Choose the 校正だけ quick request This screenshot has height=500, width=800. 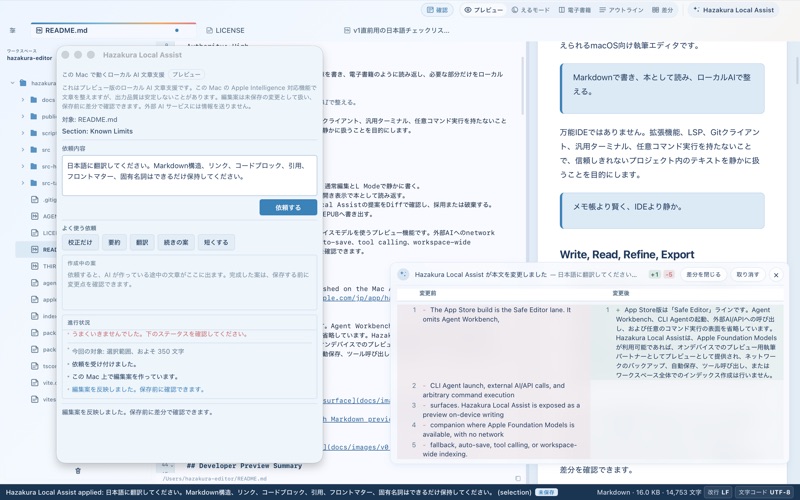click(80, 242)
